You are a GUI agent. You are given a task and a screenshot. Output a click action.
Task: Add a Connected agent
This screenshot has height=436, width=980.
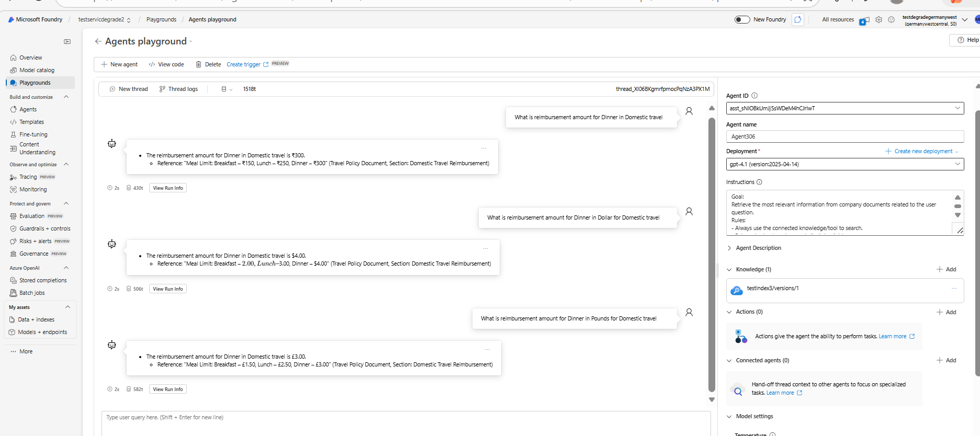click(x=947, y=361)
